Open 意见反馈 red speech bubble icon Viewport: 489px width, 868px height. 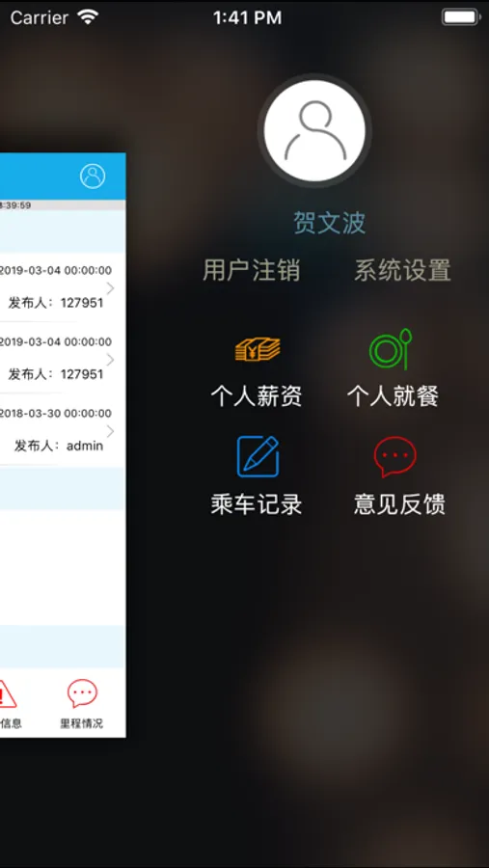(x=394, y=457)
